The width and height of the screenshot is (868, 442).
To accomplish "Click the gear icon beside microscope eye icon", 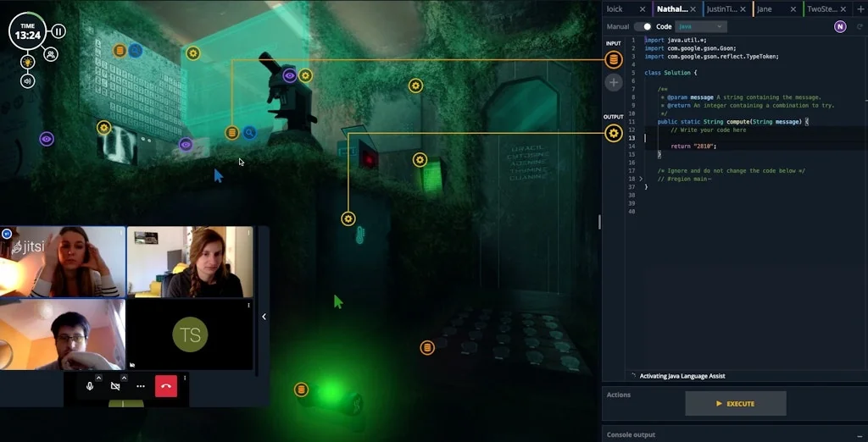I will 305,76.
